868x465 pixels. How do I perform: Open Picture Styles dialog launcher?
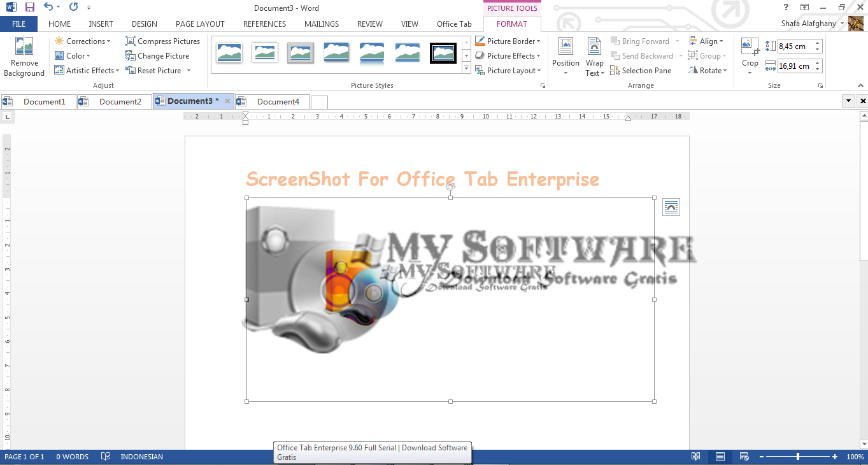(x=543, y=85)
